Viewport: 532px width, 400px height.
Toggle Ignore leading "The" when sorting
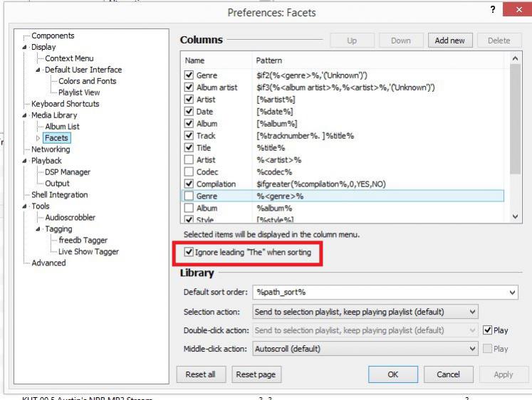tap(189, 252)
